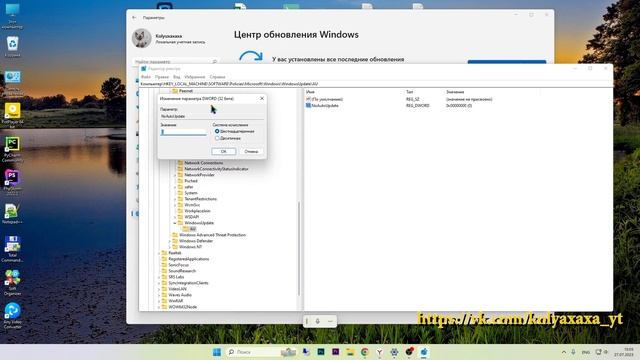Image resolution: width=640 pixels, height=360 pixels.
Task: Click the WinRAR folder icon in tree
Action: click(x=164, y=301)
